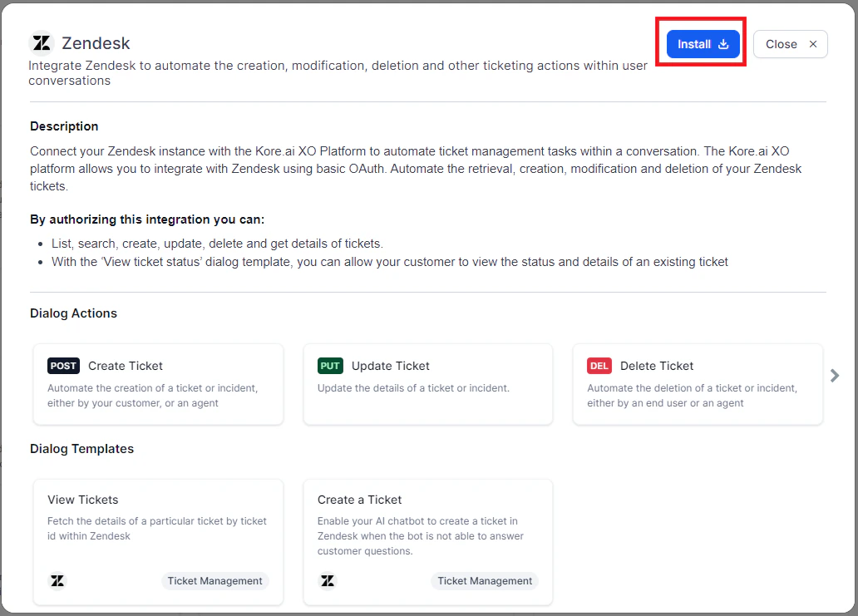Open the Create Ticket dialog action card
858x616 pixels.
pyautogui.click(x=158, y=384)
